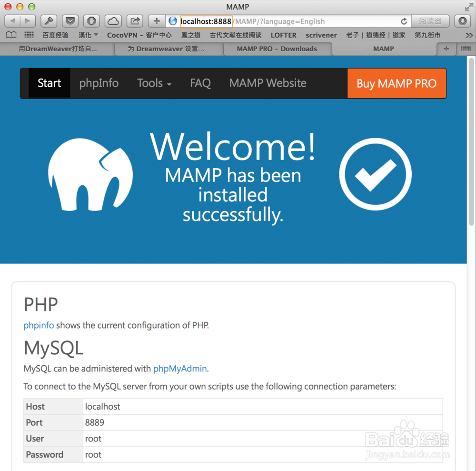Open the Share button in toolbar

135,21
